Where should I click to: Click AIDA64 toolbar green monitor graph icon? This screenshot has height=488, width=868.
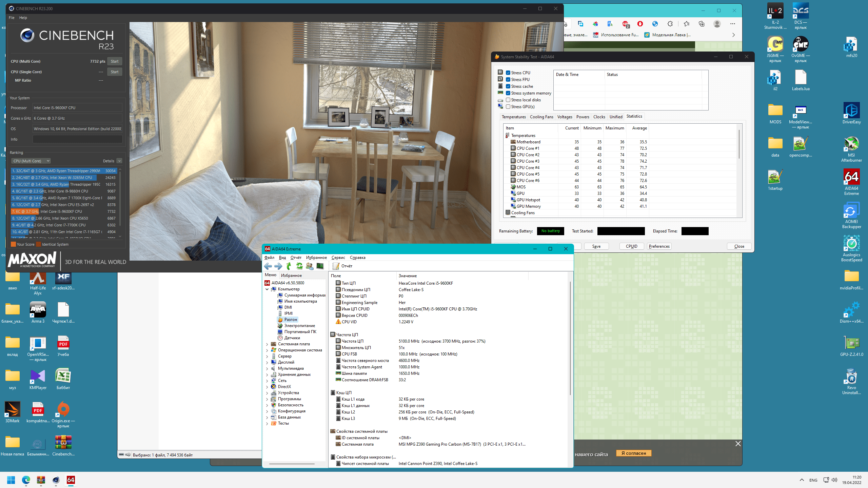[320, 266]
